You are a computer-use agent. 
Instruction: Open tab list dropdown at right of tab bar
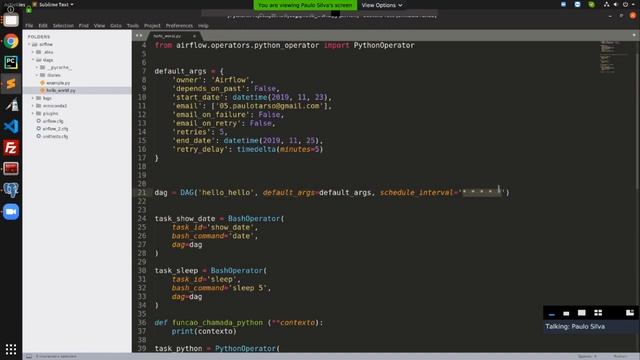coord(634,36)
